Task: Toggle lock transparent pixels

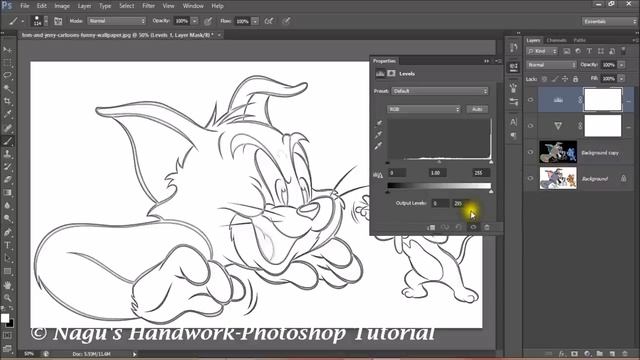Action: 544,79
